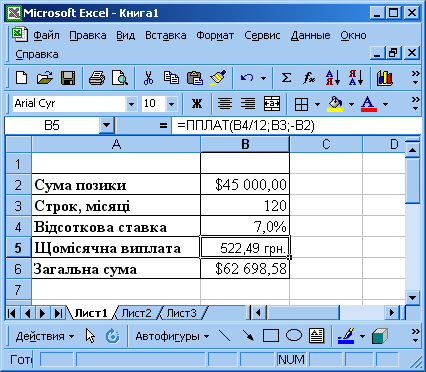426x372 pixels.
Task: Open the Автофигуры shapes menu
Action: pyautogui.click(x=172, y=336)
